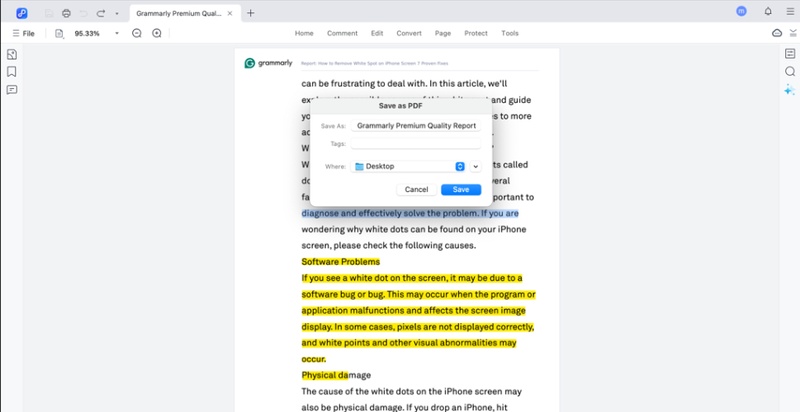
Task: Zoom in using the plus magnifier
Action: pyautogui.click(x=157, y=33)
